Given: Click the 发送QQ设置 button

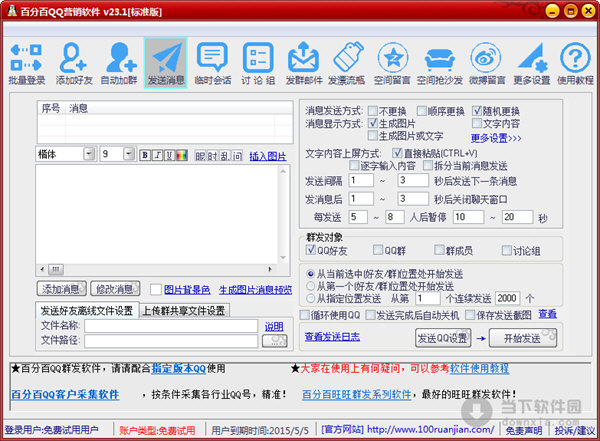Looking at the screenshot, I should point(443,338).
